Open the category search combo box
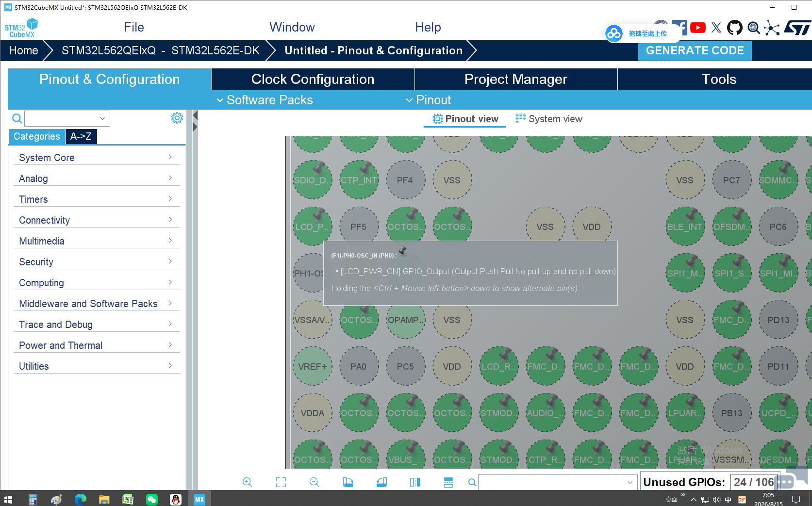 click(67, 118)
